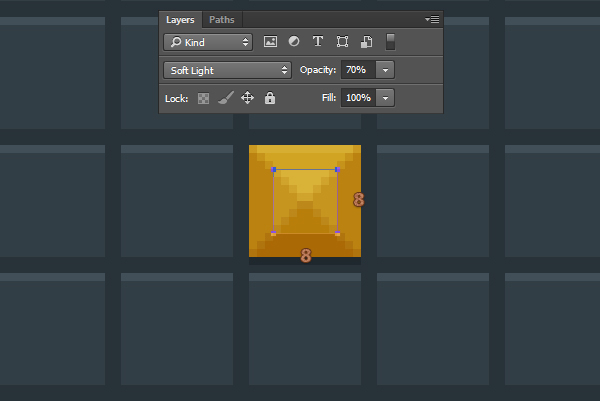Filter layers by adjustment layers icon
This screenshot has width=600, height=401.
click(294, 41)
